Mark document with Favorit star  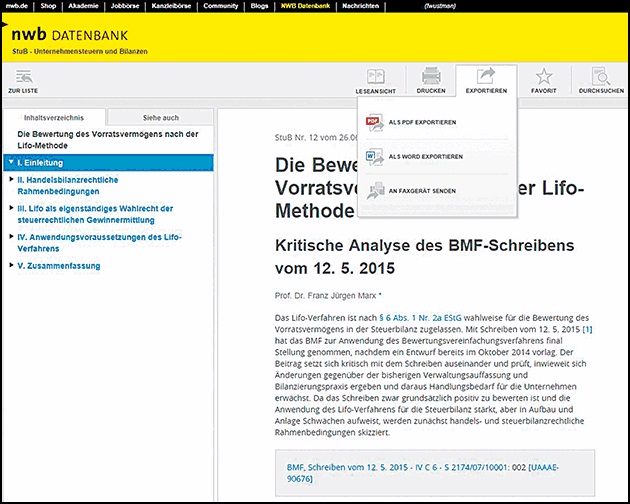pyautogui.click(x=544, y=78)
